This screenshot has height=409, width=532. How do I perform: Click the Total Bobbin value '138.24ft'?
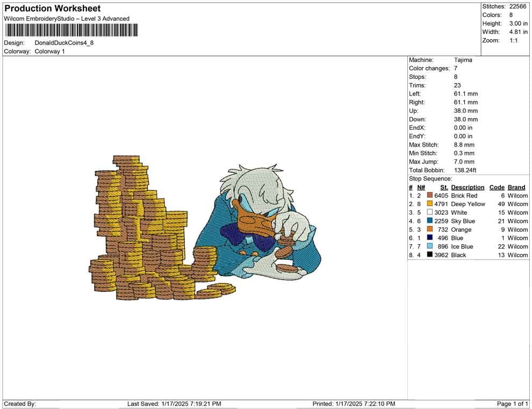(x=465, y=170)
